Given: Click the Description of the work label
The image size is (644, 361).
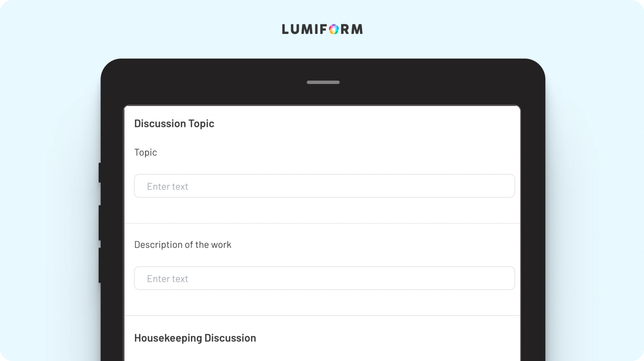Looking at the screenshot, I should (x=183, y=245).
